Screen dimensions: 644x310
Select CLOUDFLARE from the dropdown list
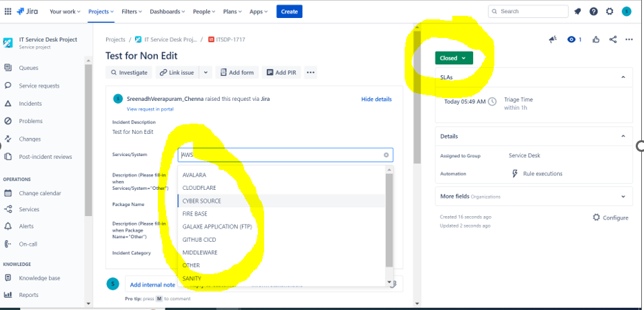pyautogui.click(x=281, y=188)
